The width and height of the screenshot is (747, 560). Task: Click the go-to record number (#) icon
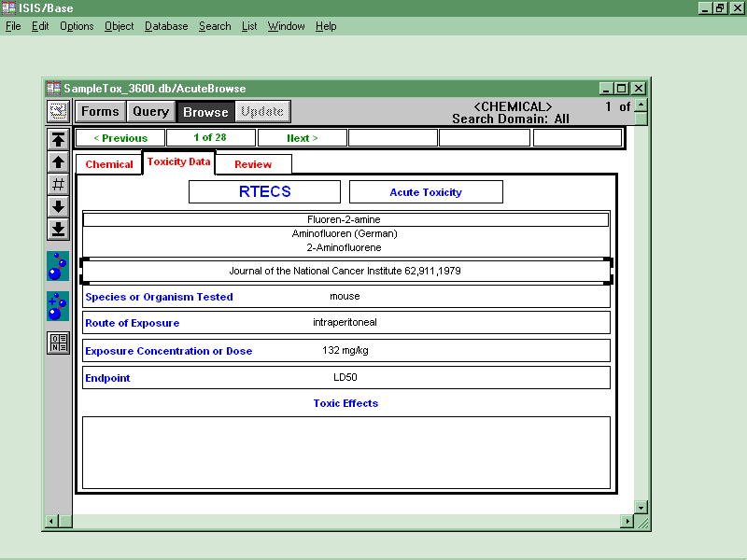[x=58, y=184]
